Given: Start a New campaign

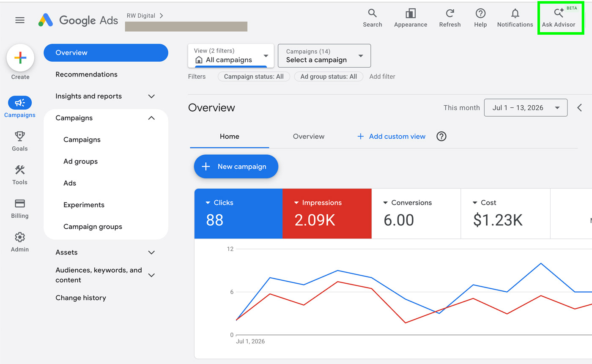Looking at the screenshot, I should [x=236, y=167].
